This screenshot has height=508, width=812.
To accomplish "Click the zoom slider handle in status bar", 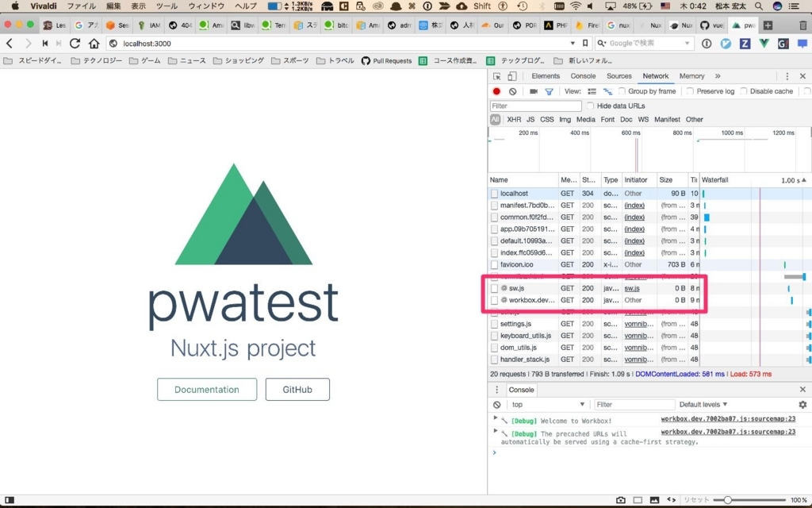I will [728, 500].
